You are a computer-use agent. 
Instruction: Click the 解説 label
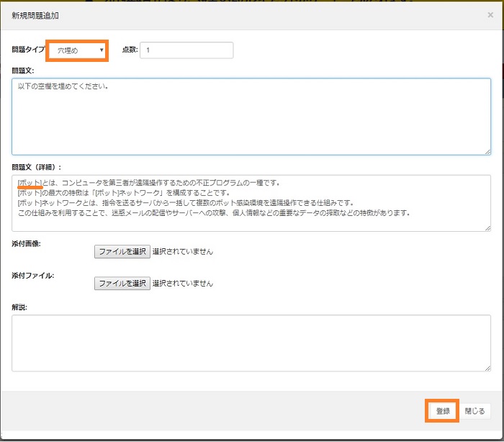19,307
